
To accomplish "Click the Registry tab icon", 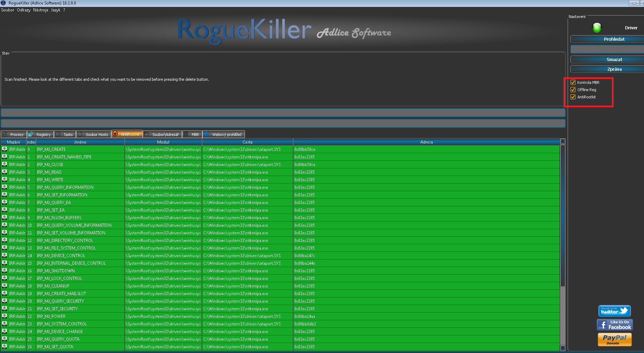I will pyautogui.click(x=31, y=134).
